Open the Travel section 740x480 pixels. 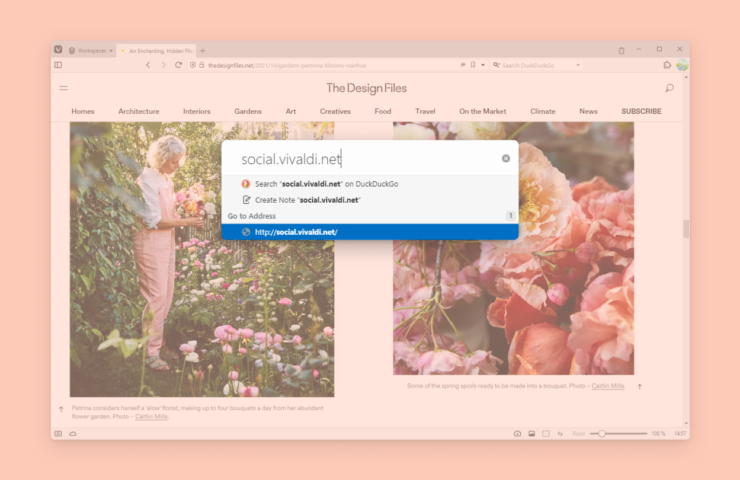(x=425, y=111)
